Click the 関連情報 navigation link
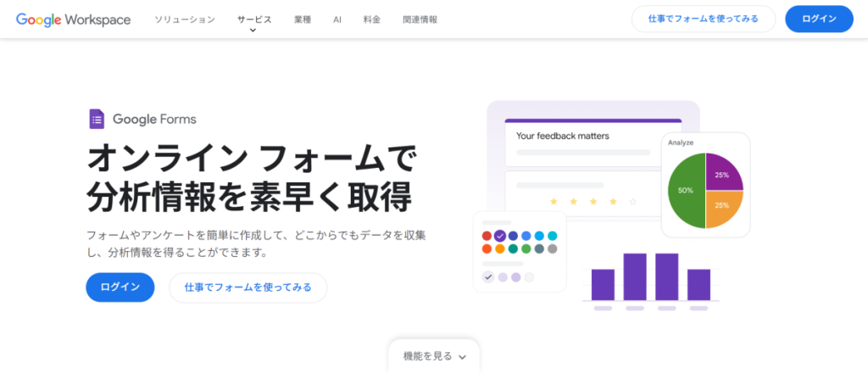Screen dimensions: 868x374 point(422,19)
